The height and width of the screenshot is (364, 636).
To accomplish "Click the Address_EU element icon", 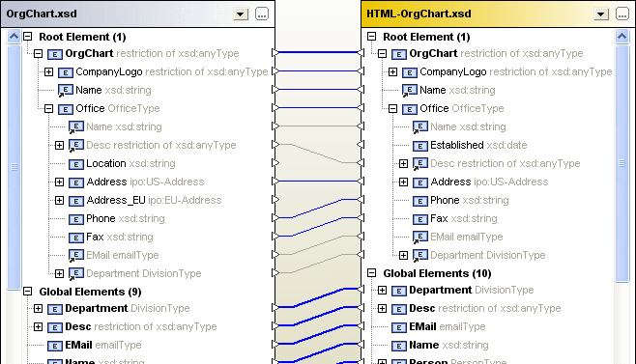I will (x=75, y=201).
